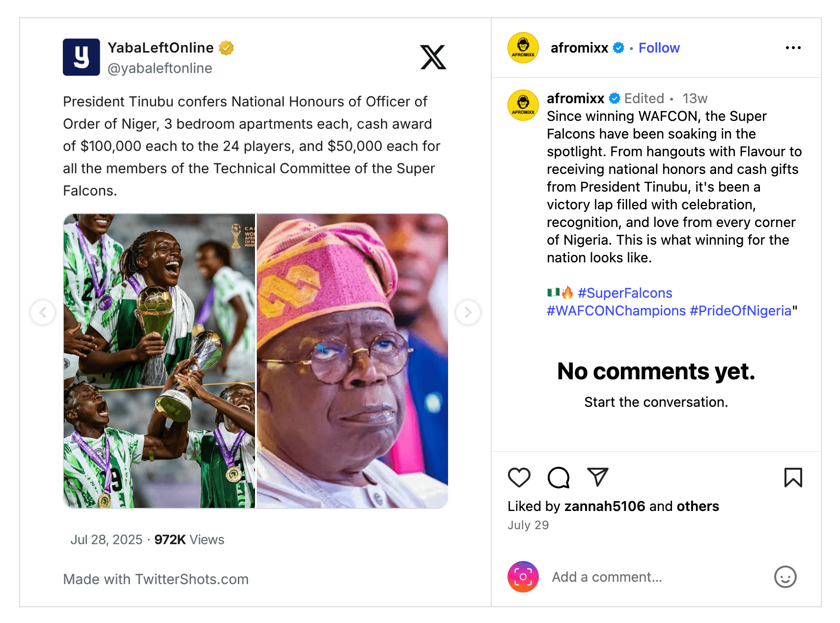
Task: Go back with the left carousel arrow
Action: [x=43, y=312]
